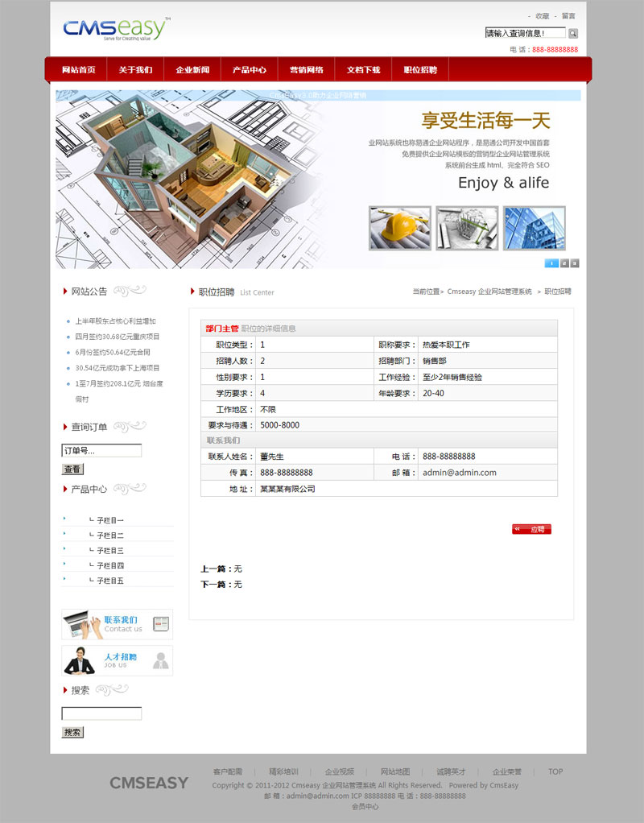Open the 职位招聘 navigation menu item
The width and height of the screenshot is (644, 823).
pyautogui.click(x=420, y=70)
